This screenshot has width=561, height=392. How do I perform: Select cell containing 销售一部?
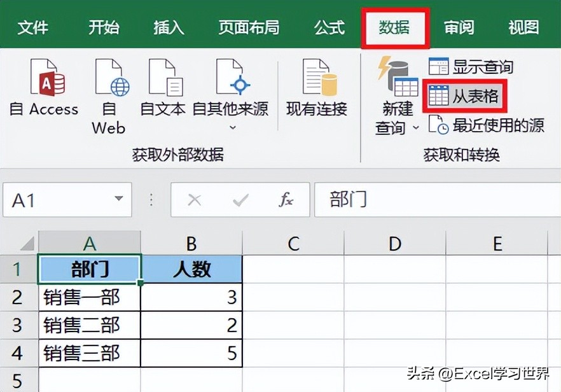(x=90, y=297)
